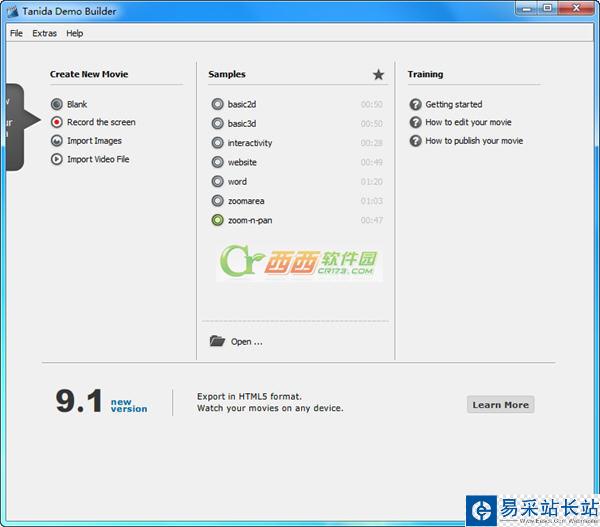
Task: Select the Blank movie option
Action: coord(77,104)
